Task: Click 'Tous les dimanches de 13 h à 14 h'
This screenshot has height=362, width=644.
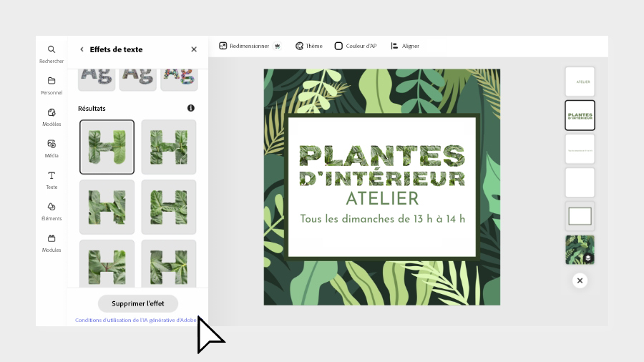Action: coord(382,219)
